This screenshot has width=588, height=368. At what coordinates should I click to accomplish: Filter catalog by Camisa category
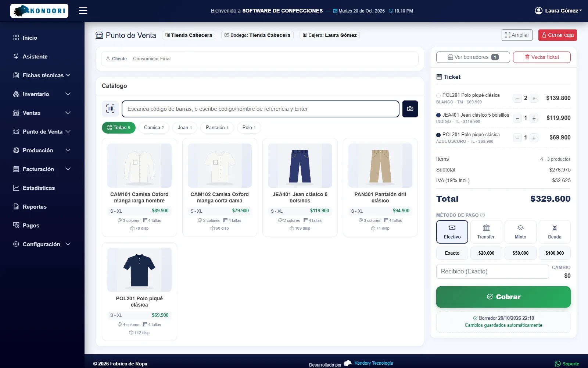point(154,128)
